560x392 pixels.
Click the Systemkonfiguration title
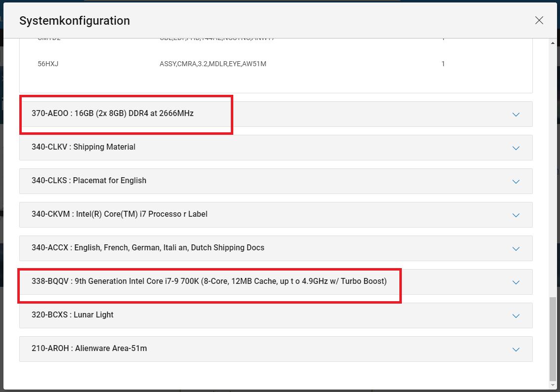(x=75, y=21)
